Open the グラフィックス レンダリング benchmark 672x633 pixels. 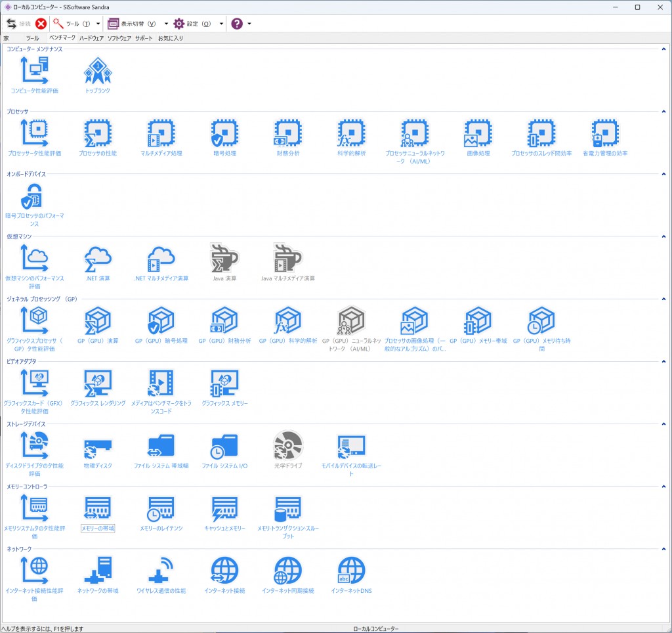(x=97, y=383)
